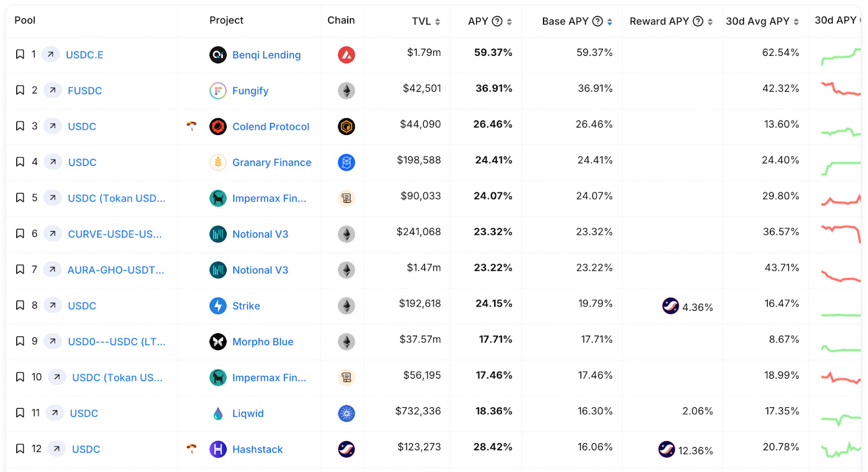Viewport: 868px width, 472px height.
Task: Bookmark the FUSDC pool in row 2
Action: coord(20,90)
